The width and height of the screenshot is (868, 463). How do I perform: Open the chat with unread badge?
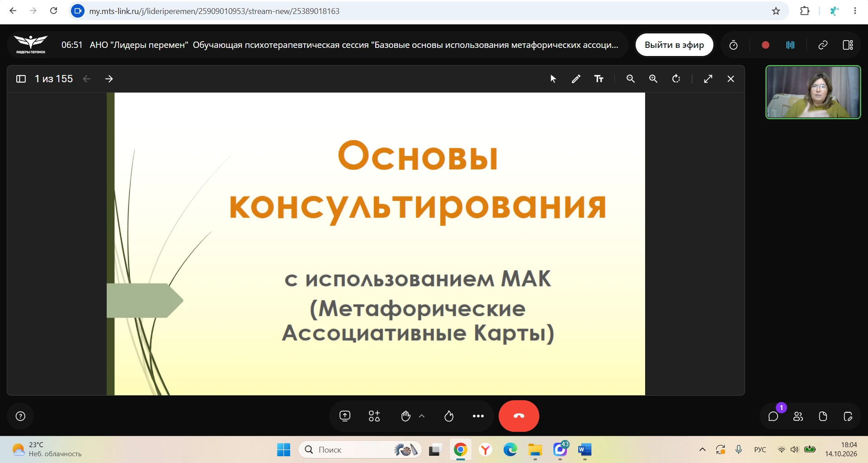tap(774, 416)
